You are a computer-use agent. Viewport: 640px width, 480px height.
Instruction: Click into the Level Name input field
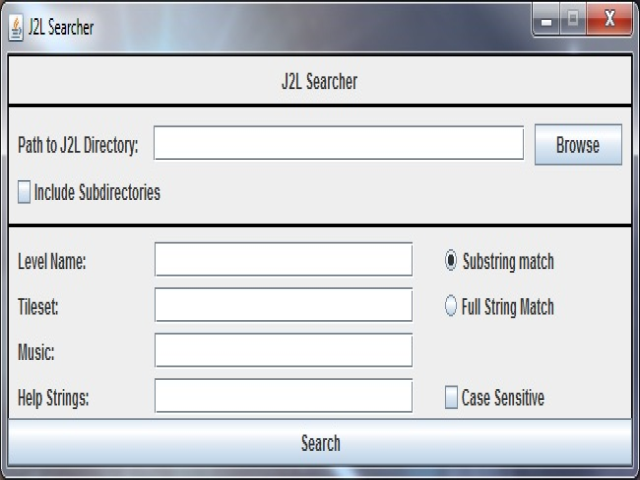(x=284, y=259)
